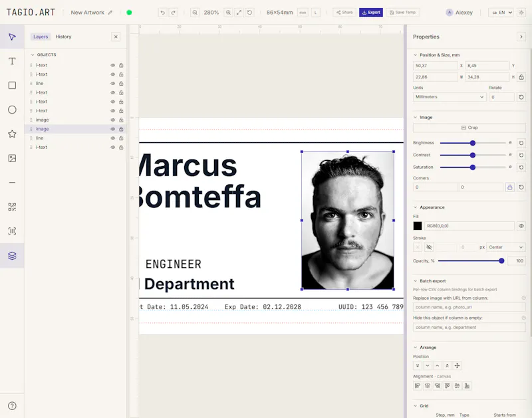Click the Save Temp. button
This screenshot has width=532, height=418.
point(403,13)
